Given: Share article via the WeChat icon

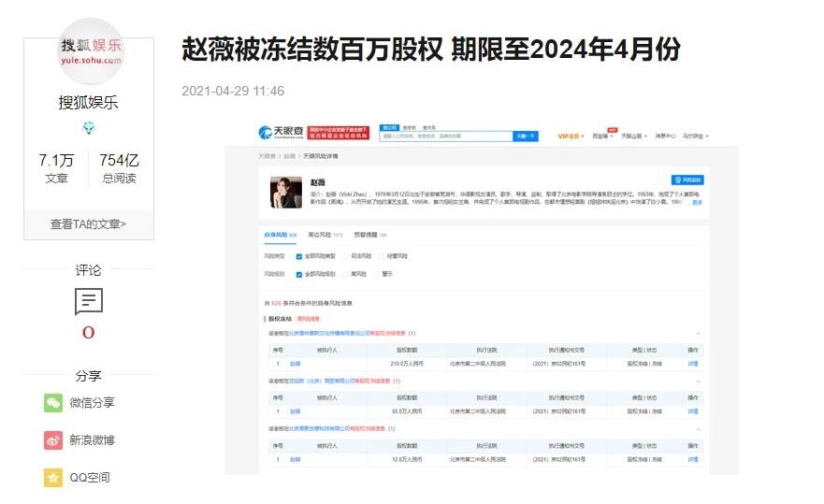Looking at the screenshot, I should coord(53,402).
